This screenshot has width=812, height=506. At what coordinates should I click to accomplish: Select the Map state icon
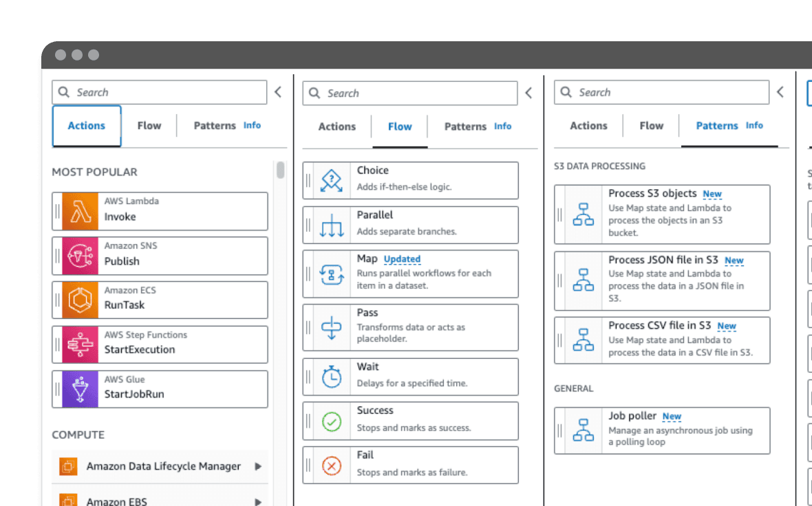332,273
